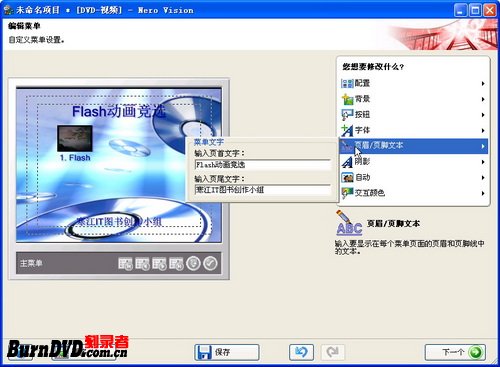500x367 pixels.
Task: Select the 页眉/页脚文本 menu entry
Action: (x=414, y=146)
